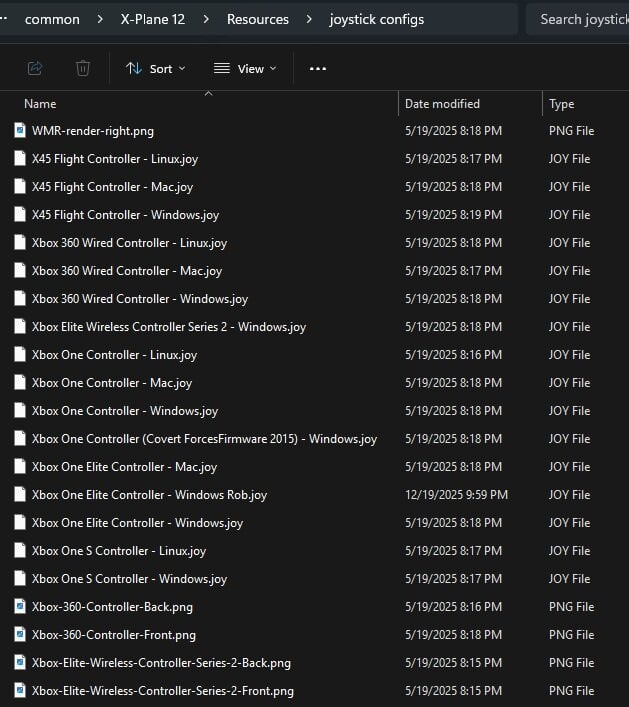Select Xbox One Elite Controller - Windows Rob.joy name
Viewport: 629px width, 707px height.
pyautogui.click(x=150, y=495)
